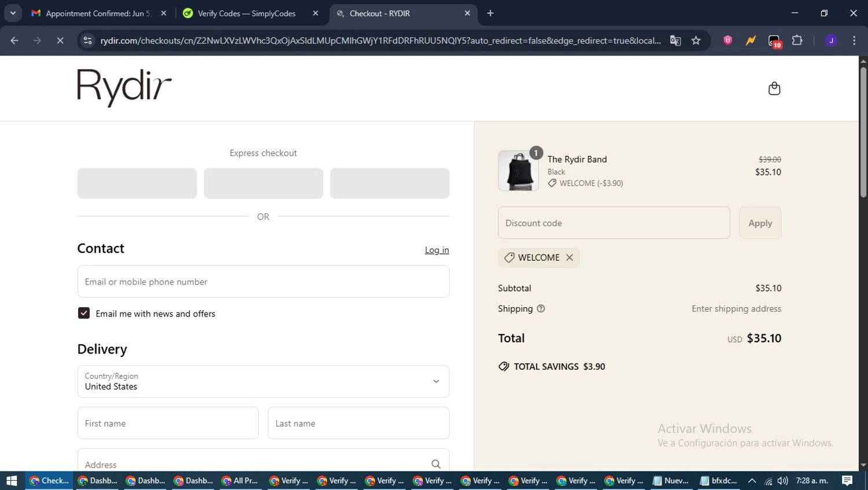Open the taskbar volume icon
Screen dimensions: 868x490
(783, 481)
